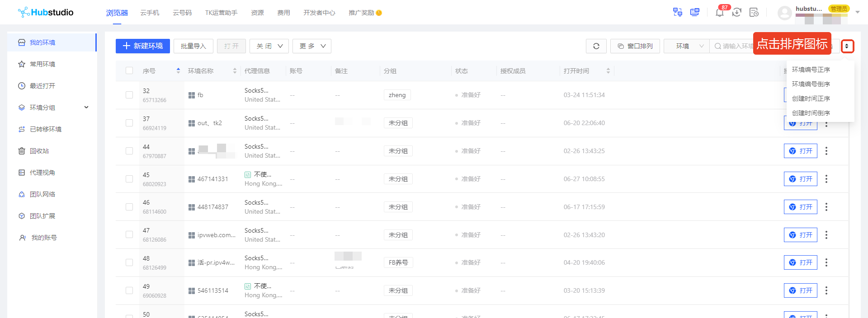The height and width of the screenshot is (318, 868).
Task: Click the multi-window monitor icon in header
Action: [695, 12]
